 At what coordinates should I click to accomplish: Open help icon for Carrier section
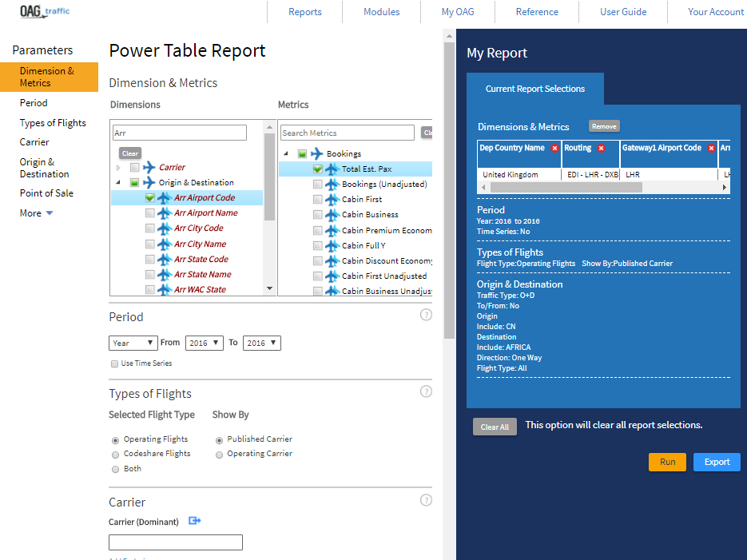[x=426, y=500]
